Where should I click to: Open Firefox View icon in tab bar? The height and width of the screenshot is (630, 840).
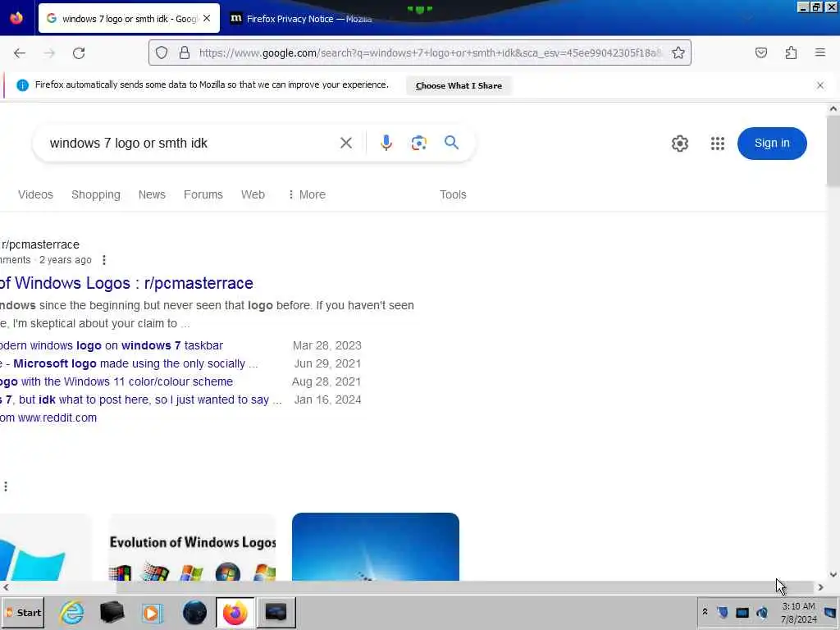pyautogui.click(x=16, y=18)
